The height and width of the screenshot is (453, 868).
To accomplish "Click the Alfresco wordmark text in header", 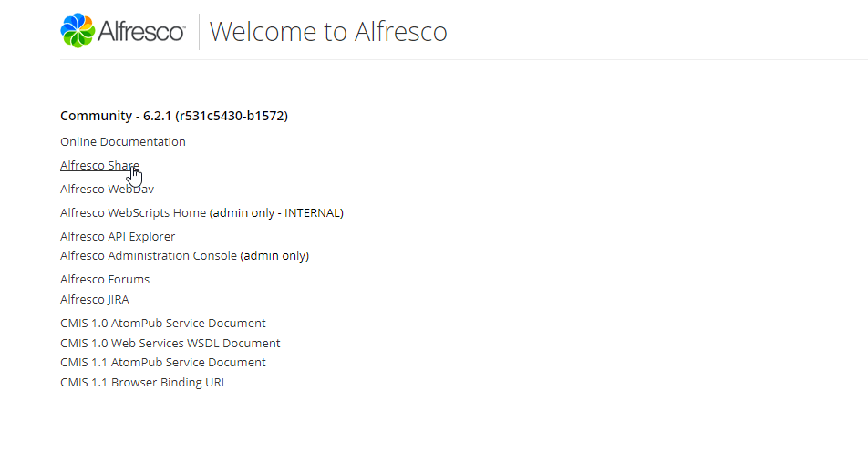I will pos(140,32).
